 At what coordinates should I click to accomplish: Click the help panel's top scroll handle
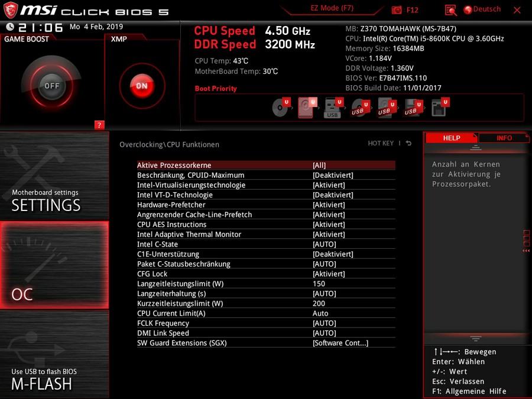click(476, 148)
